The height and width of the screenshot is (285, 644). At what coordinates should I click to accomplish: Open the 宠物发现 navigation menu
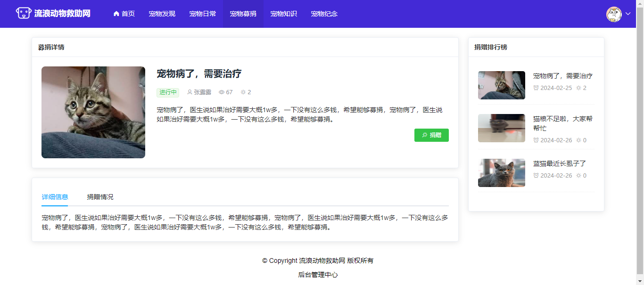tap(162, 14)
